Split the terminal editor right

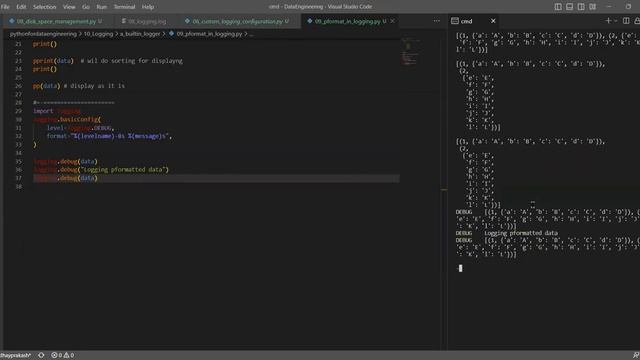[x=626, y=21]
